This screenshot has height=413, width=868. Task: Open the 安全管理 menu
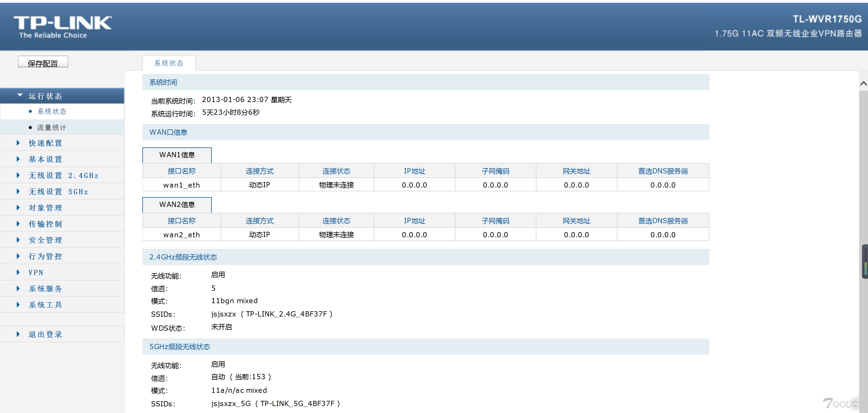45,240
